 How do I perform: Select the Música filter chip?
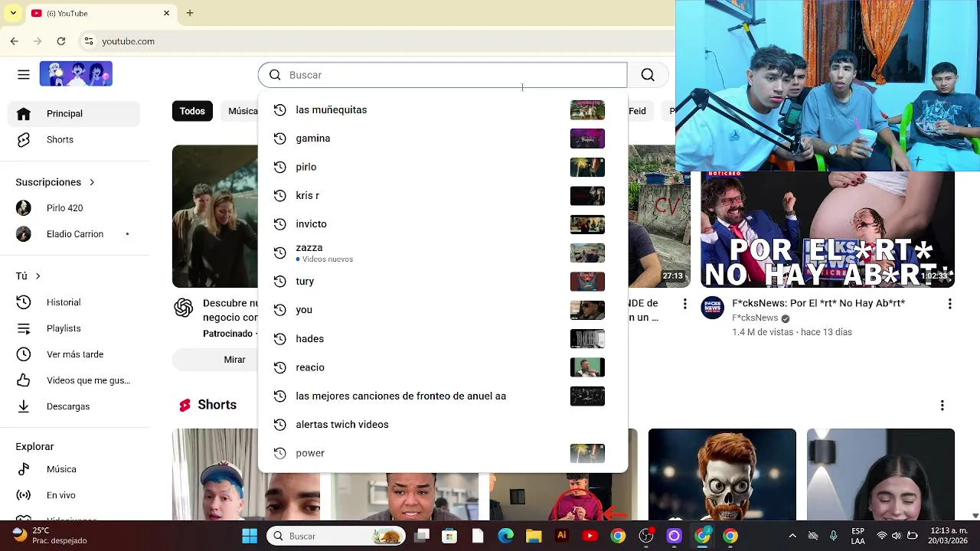(x=242, y=111)
